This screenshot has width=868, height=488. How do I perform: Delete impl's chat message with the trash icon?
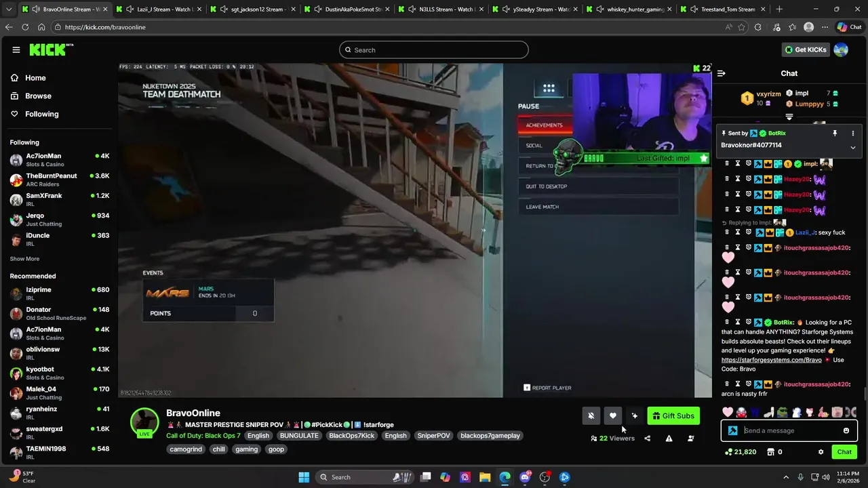point(727,163)
